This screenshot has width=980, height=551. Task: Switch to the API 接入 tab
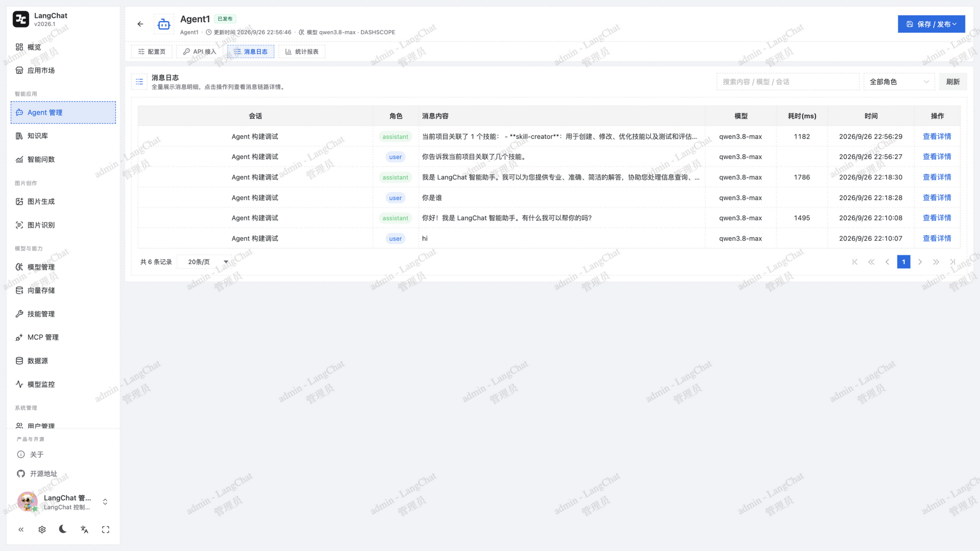200,52
